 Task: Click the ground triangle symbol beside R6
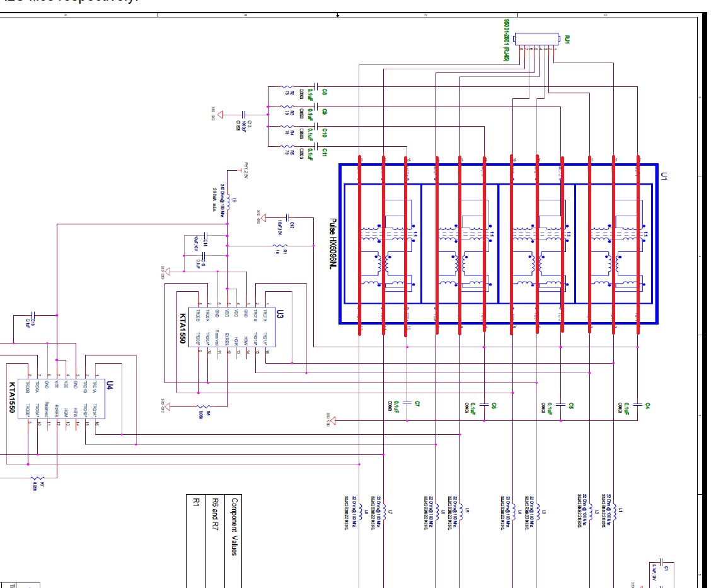point(167,406)
